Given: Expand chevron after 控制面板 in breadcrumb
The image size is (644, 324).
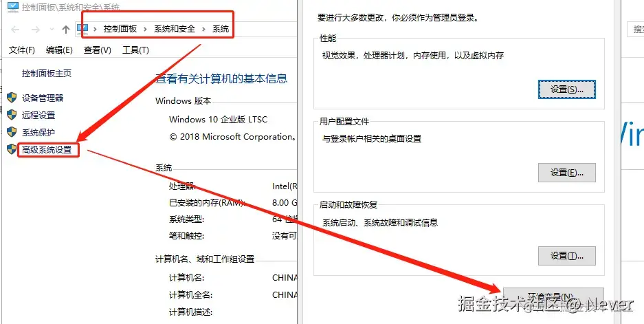Looking at the screenshot, I should [x=146, y=29].
